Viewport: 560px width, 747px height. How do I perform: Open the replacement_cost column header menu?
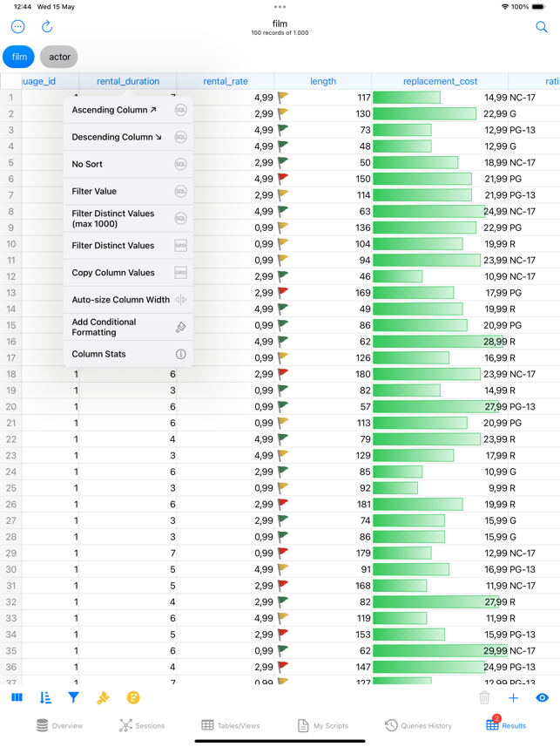440,81
